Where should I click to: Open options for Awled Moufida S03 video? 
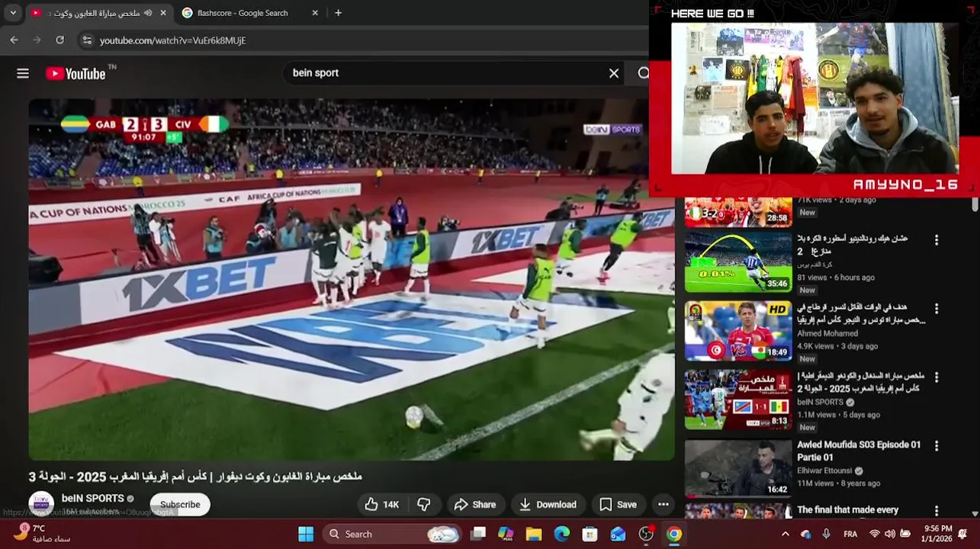click(937, 445)
